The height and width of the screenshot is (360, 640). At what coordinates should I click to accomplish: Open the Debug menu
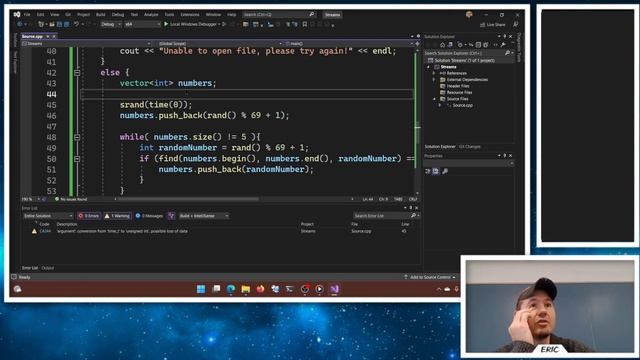click(x=118, y=14)
